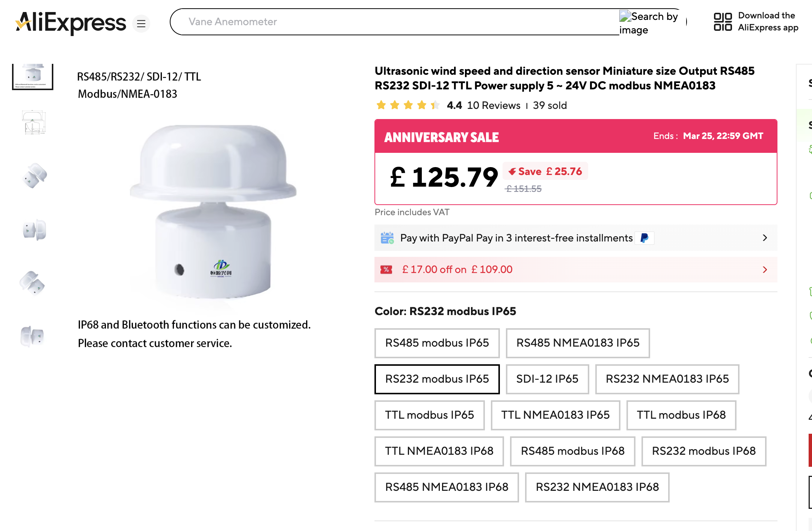The width and height of the screenshot is (812, 531).
Task: Click the PayPal logo icon
Action: [644, 238]
